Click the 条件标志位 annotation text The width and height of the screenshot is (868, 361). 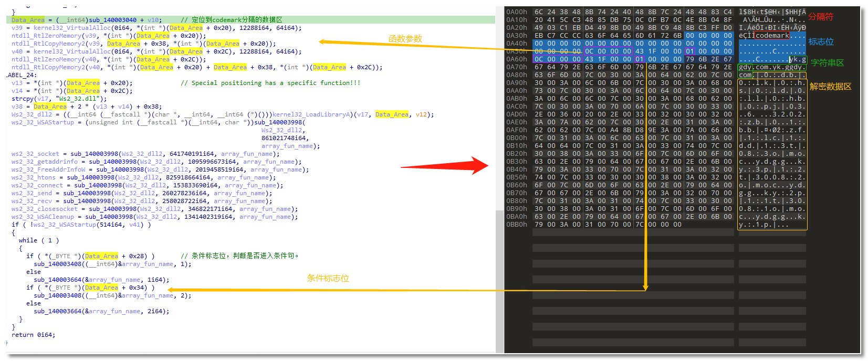tap(328, 278)
